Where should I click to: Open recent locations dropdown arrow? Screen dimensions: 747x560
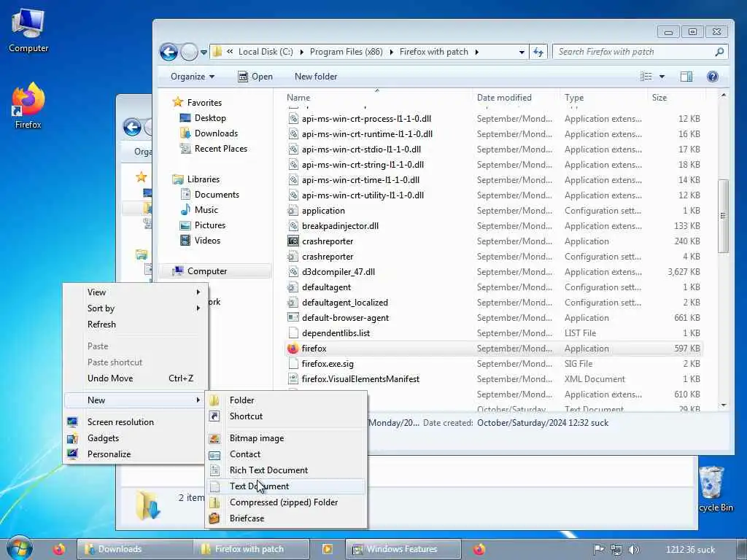coord(204,52)
